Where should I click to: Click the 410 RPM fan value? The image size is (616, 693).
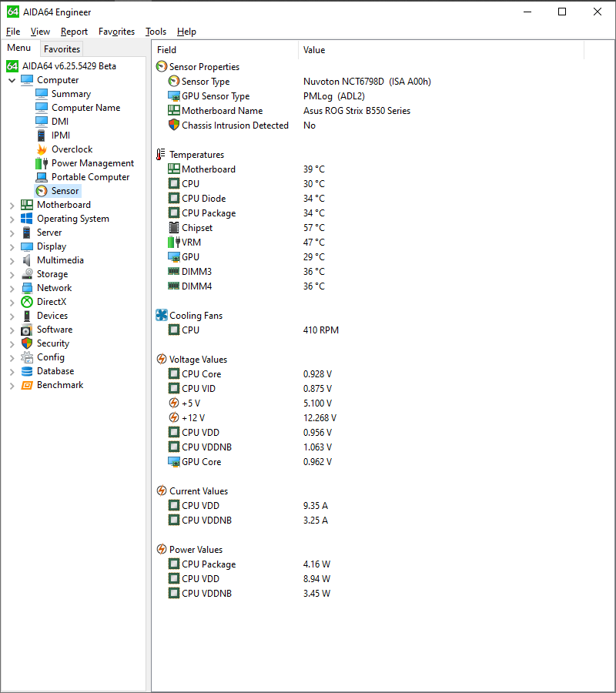click(x=321, y=330)
